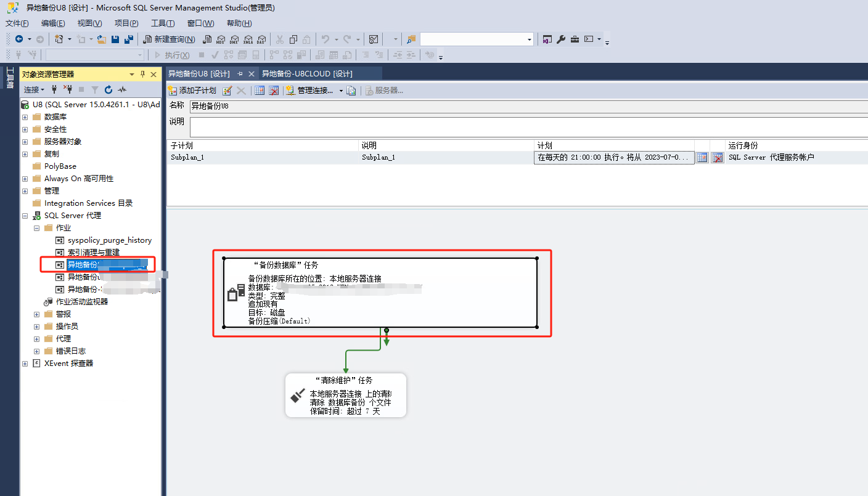Click the reporting and logging icon
868x496 pixels.
pyautogui.click(x=351, y=91)
